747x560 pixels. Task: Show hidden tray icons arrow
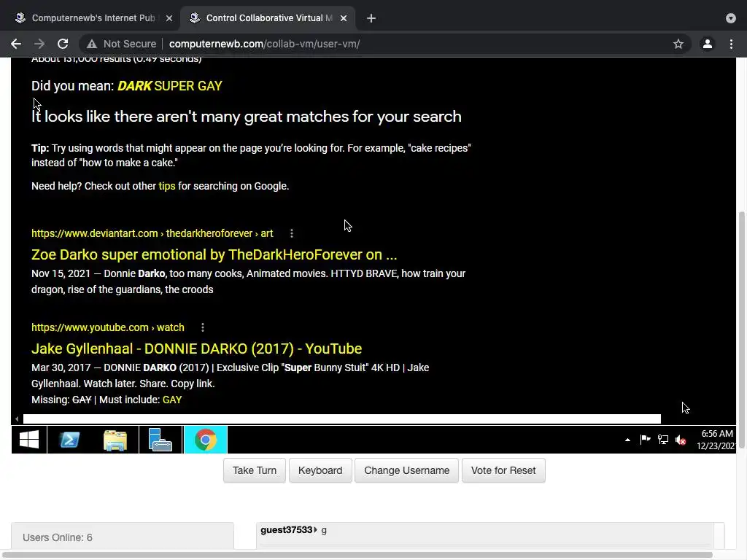(627, 440)
